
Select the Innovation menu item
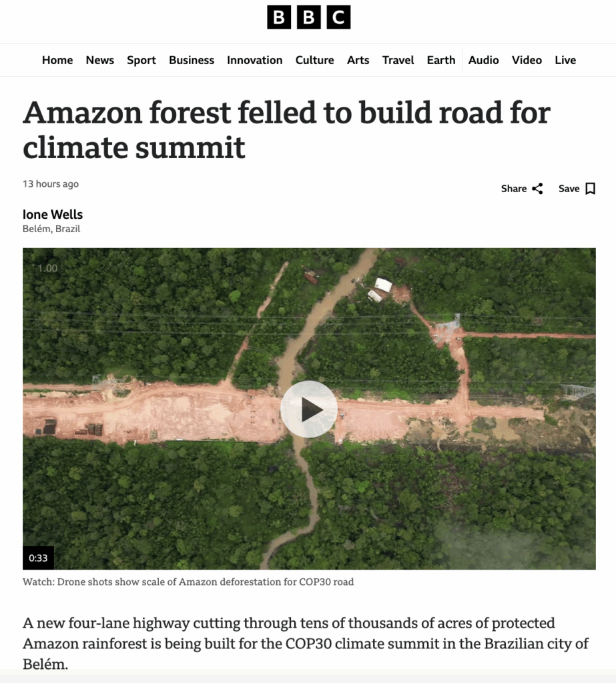pos(254,60)
